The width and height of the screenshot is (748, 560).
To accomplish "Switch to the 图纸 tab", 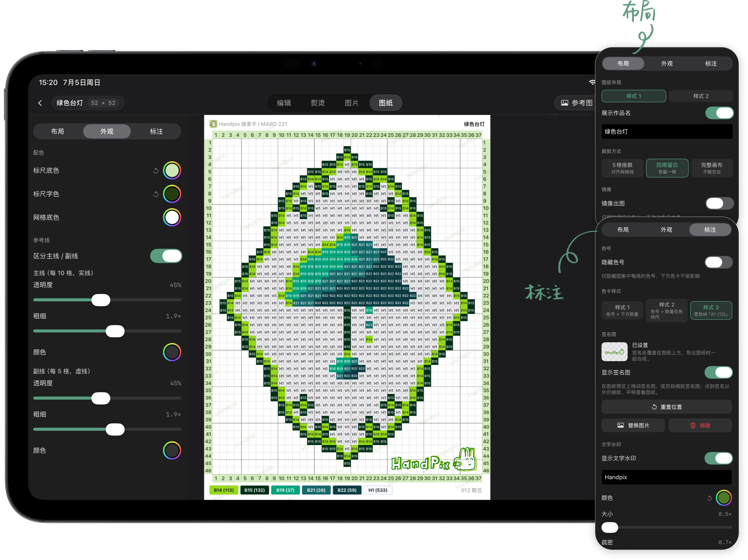I will pyautogui.click(x=386, y=103).
